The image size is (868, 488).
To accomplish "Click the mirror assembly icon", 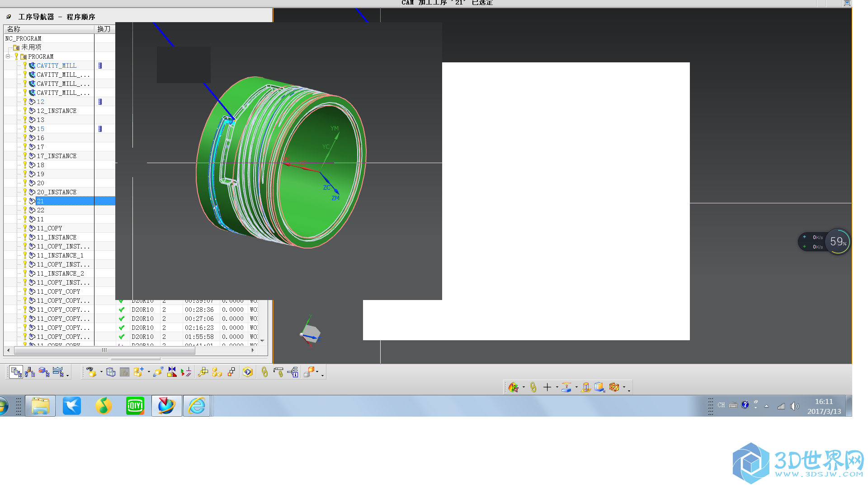I will point(172,372).
